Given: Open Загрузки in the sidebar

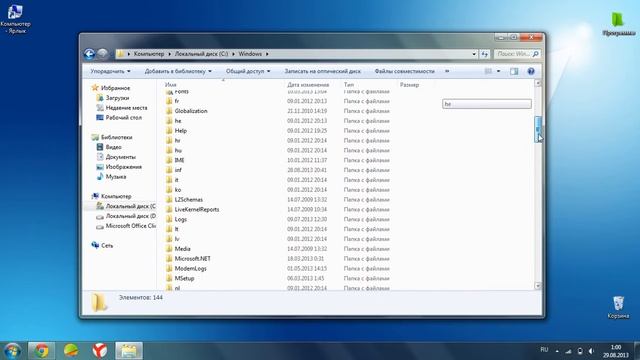Looking at the screenshot, I should coord(117,98).
